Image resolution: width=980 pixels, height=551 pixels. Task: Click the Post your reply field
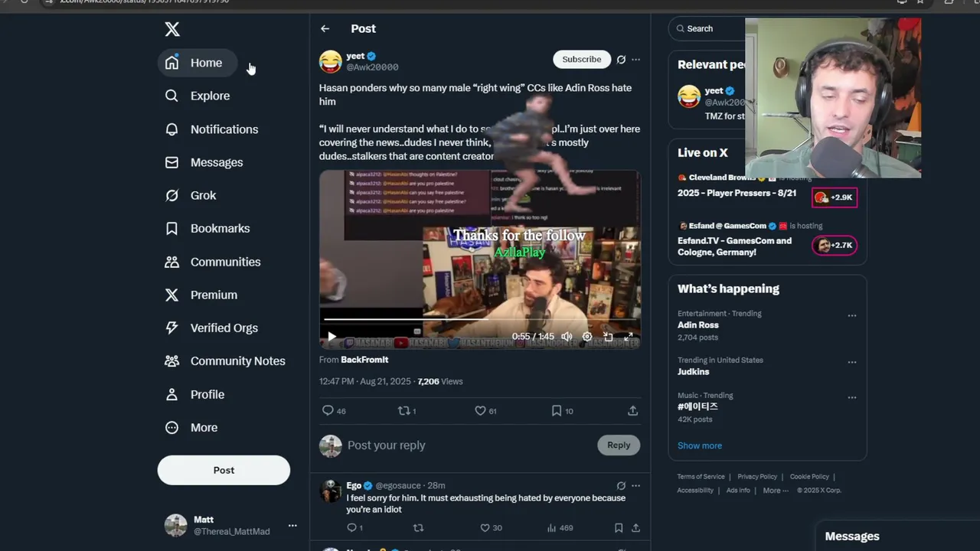coord(467,445)
